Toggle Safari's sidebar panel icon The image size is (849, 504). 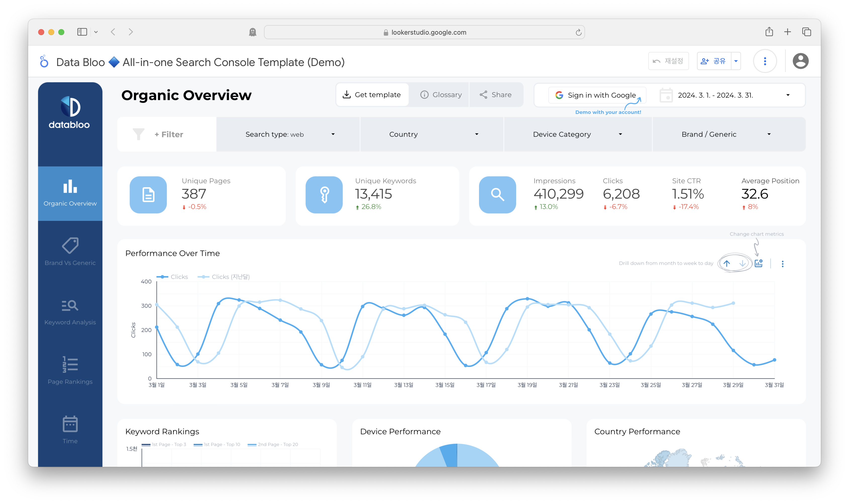click(x=82, y=32)
